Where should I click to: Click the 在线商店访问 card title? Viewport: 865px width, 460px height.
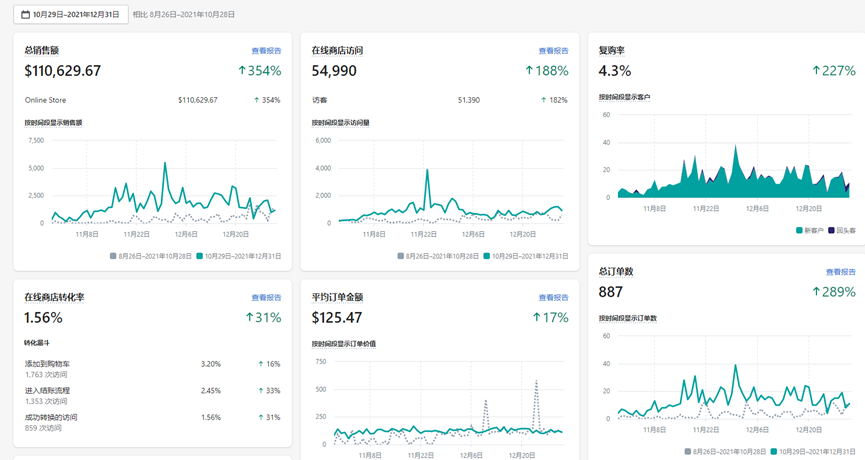point(337,50)
